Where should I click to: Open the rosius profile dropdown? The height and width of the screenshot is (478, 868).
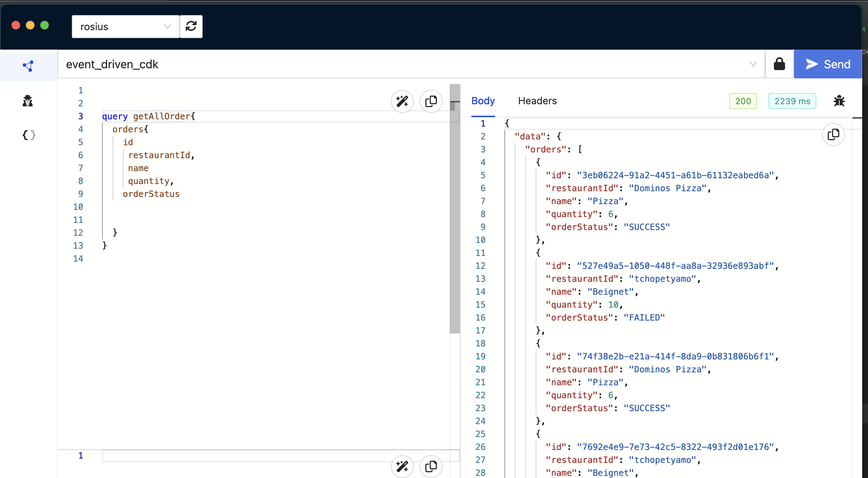[125, 27]
